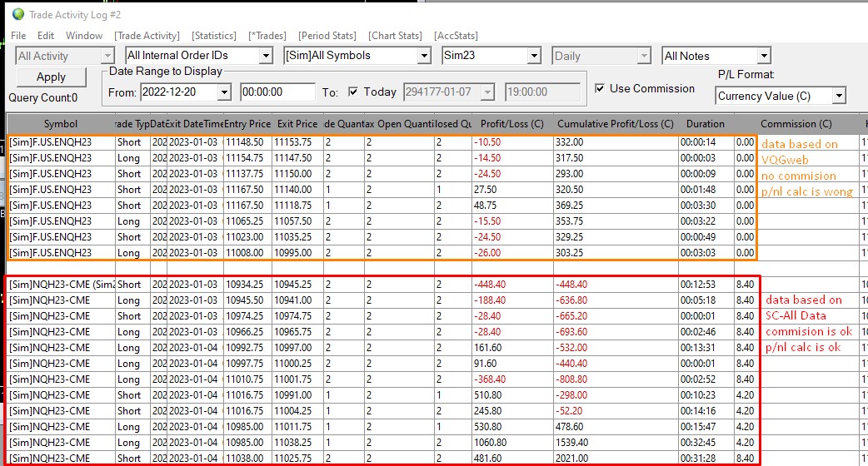Switch to the [Period Stats] view
The height and width of the screenshot is (466, 868).
pyautogui.click(x=327, y=36)
